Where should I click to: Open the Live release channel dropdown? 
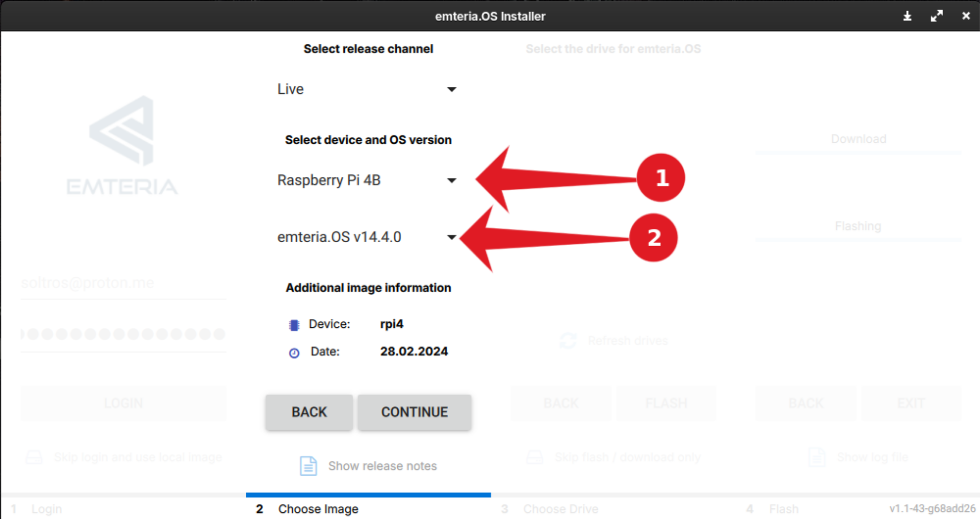coord(366,89)
